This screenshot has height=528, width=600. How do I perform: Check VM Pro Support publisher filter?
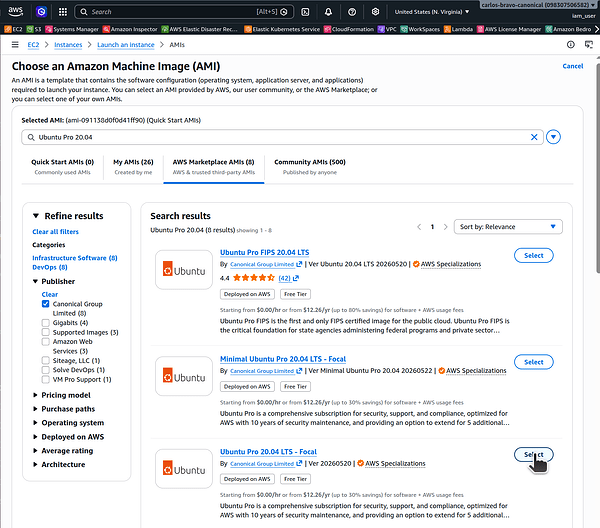pos(46,379)
